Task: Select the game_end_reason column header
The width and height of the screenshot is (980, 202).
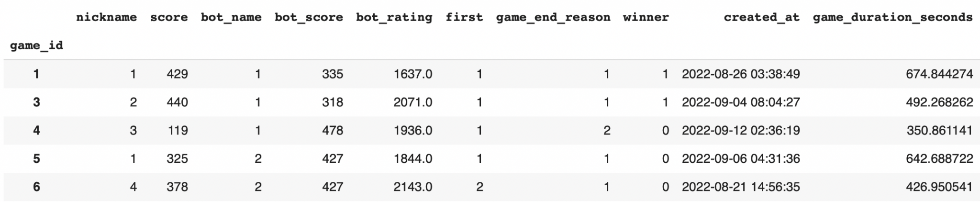Action: pyautogui.click(x=553, y=18)
